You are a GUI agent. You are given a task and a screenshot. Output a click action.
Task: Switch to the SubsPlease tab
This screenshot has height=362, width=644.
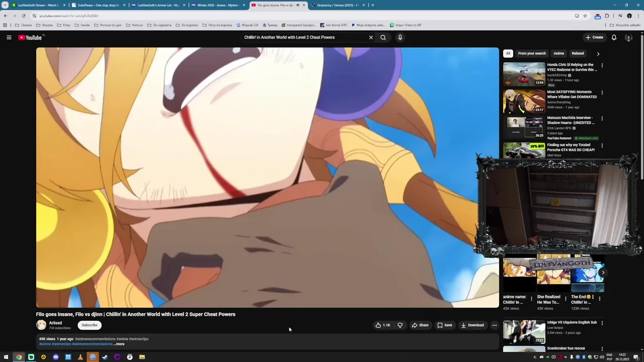click(98, 5)
